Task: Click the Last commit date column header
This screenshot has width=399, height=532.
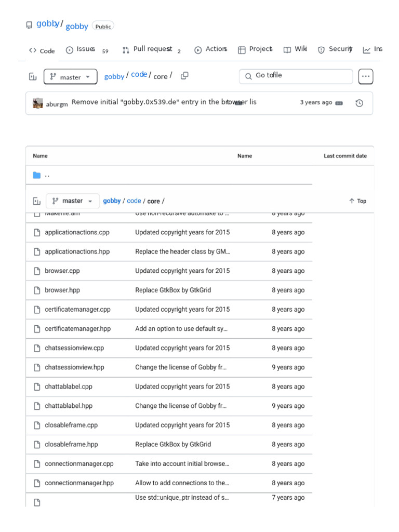Action: 345,156
